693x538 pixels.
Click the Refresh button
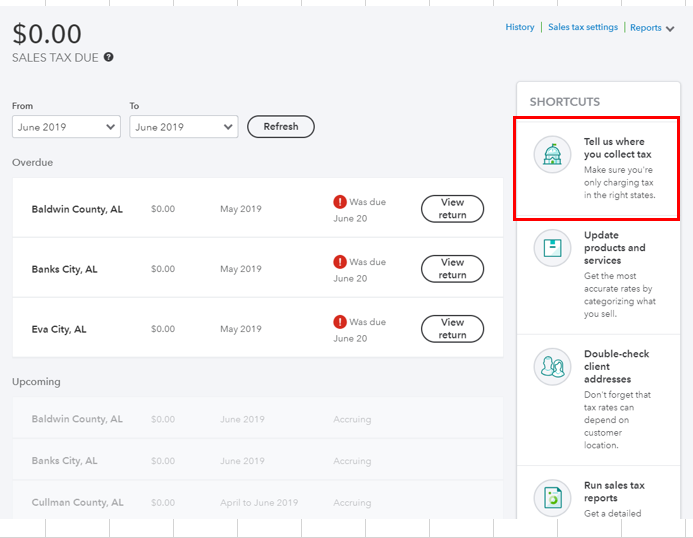click(281, 126)
